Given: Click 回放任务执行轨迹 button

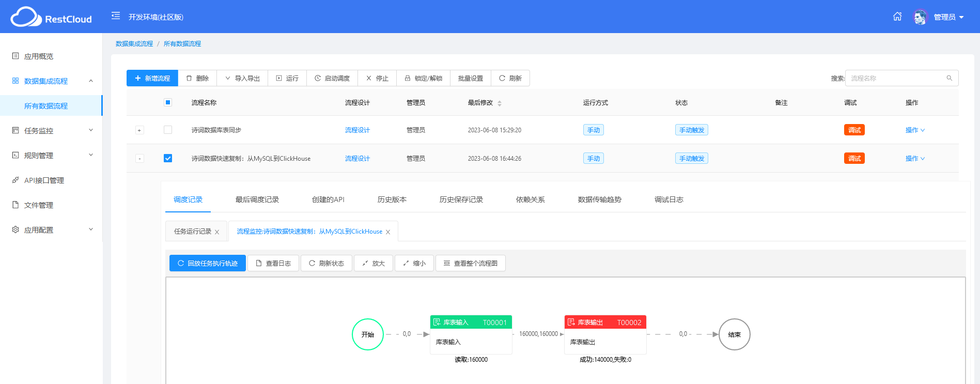Looking at the screenshot, I should coord(208,263).
